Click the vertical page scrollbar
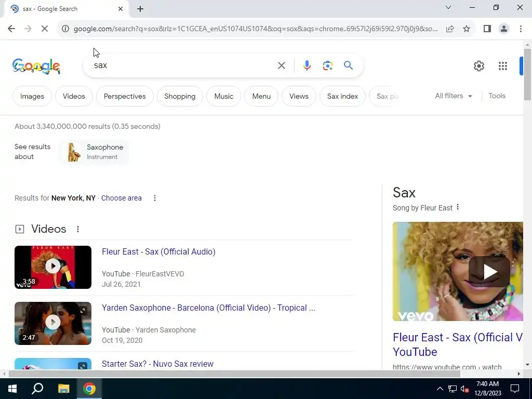 (x=527, y=75)
